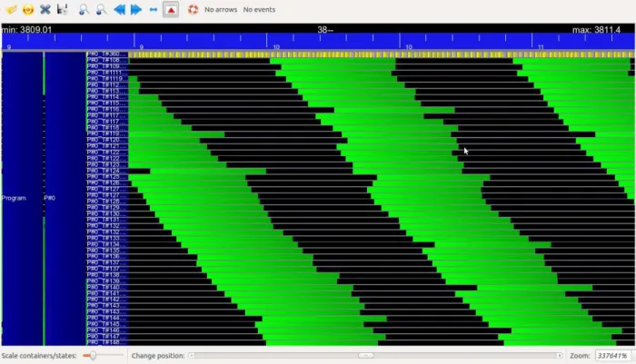636x364 pixels.
Task: Open help via the lifebuoy icon
Action: (x=193, y=9)
